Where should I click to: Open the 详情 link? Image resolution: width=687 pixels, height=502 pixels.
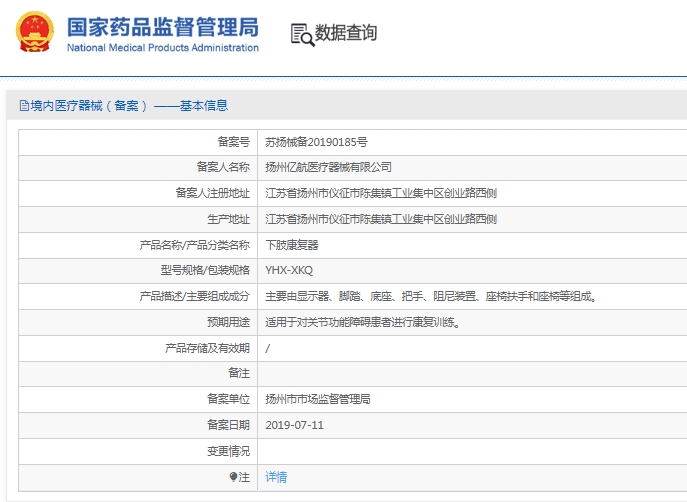pos(276,477)
